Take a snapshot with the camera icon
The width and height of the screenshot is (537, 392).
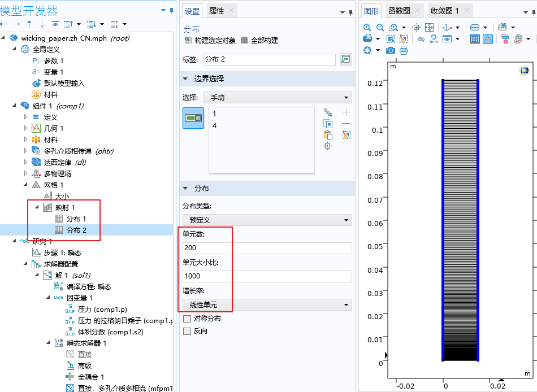(x=391, y=50)
